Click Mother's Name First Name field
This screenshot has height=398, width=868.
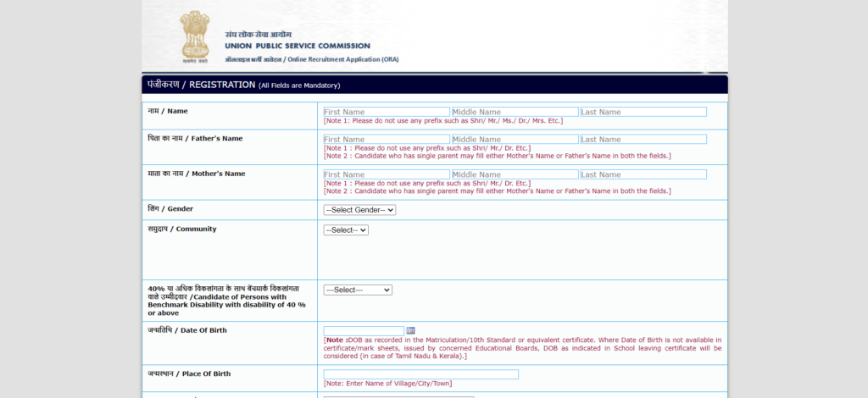pyautogui.click(x=387, y=174)
